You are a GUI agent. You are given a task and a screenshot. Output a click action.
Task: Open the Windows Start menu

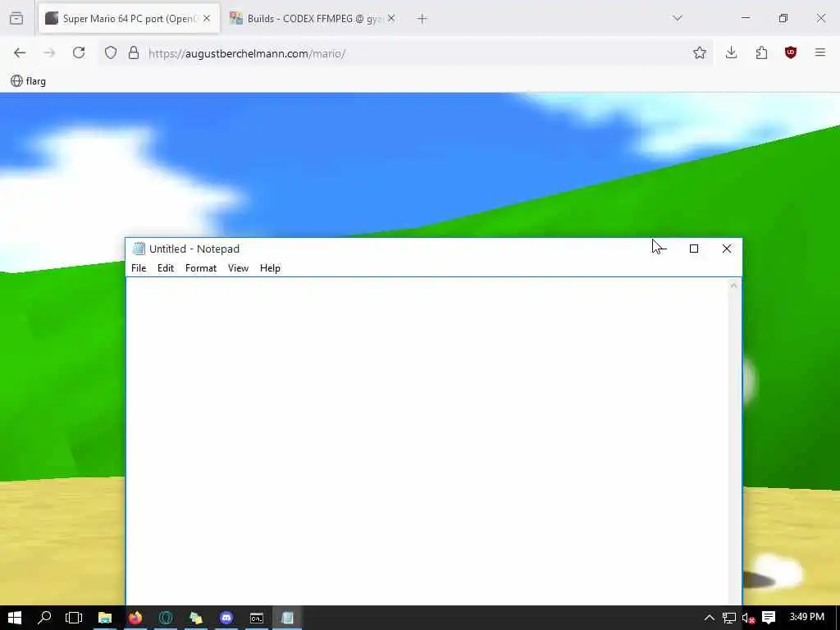[x=15, y=618]
